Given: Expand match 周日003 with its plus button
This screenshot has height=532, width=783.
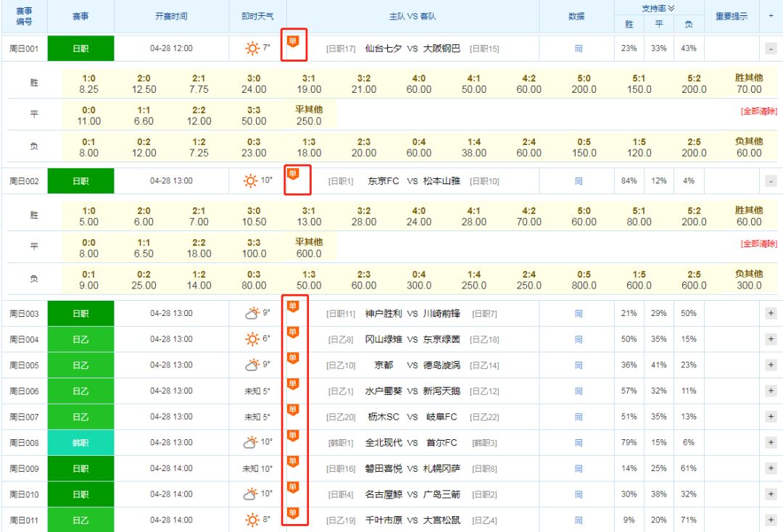Looking at the screenshot, I should coord(770,312).
